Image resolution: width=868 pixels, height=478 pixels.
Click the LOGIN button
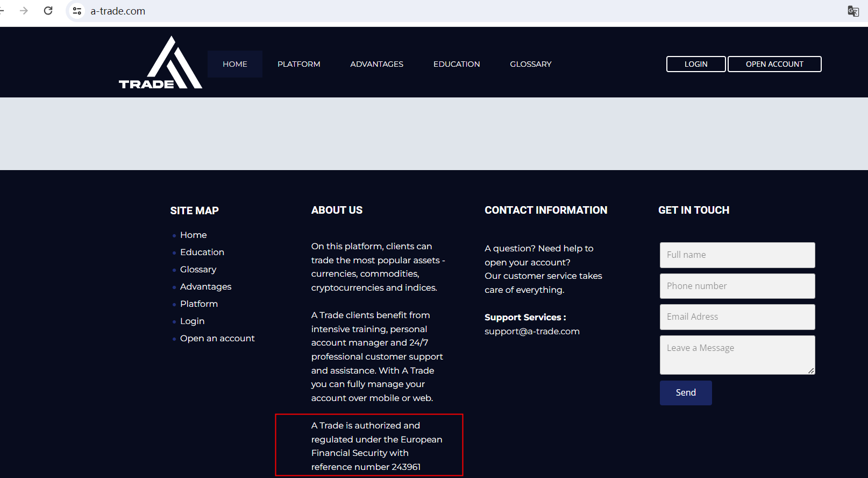point(696,64)
